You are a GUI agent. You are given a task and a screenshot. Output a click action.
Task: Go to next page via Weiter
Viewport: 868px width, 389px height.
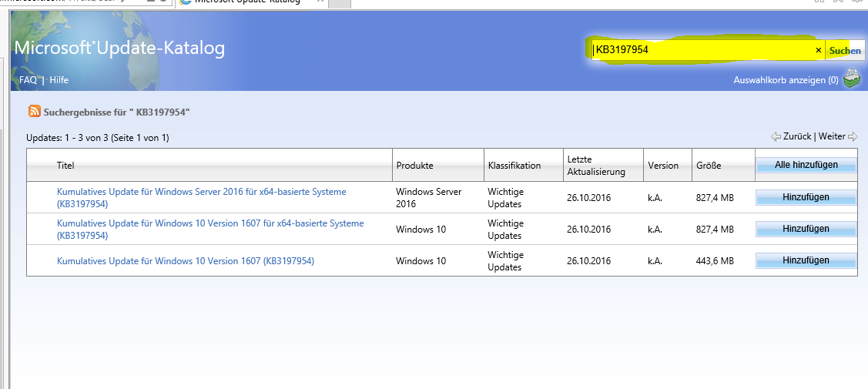(832, 136)
